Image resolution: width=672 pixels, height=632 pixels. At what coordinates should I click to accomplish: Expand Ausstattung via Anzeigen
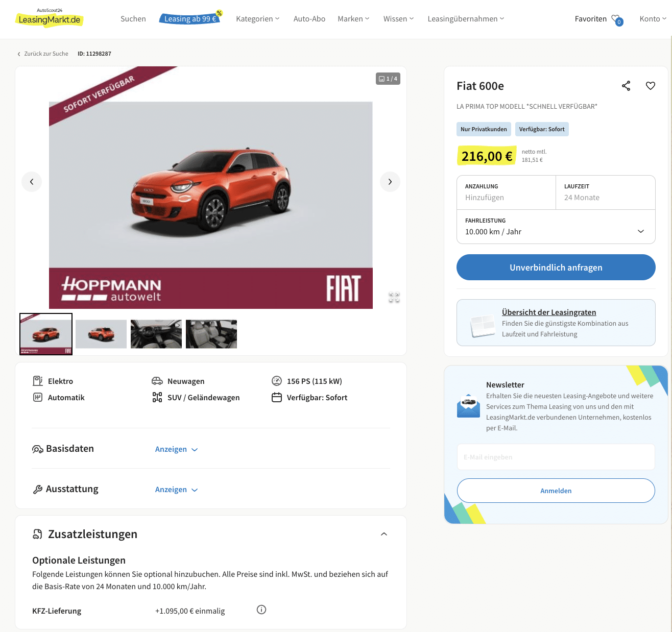176,490
